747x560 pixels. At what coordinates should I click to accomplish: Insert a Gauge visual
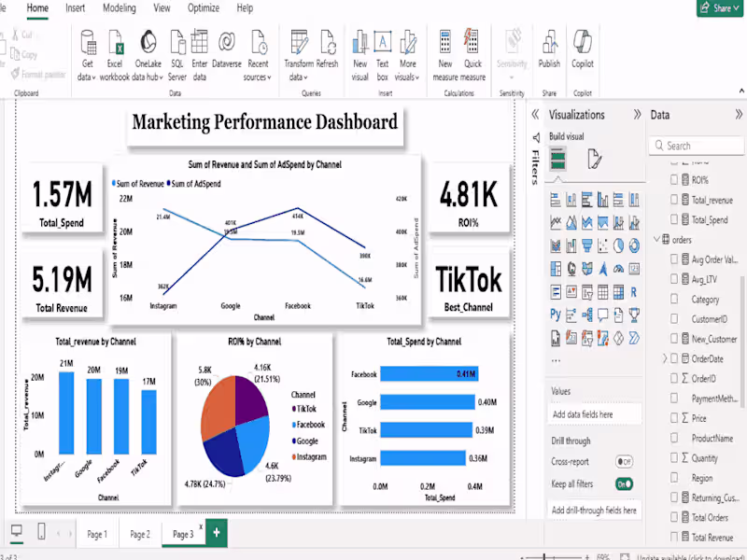tap(618, 268)
